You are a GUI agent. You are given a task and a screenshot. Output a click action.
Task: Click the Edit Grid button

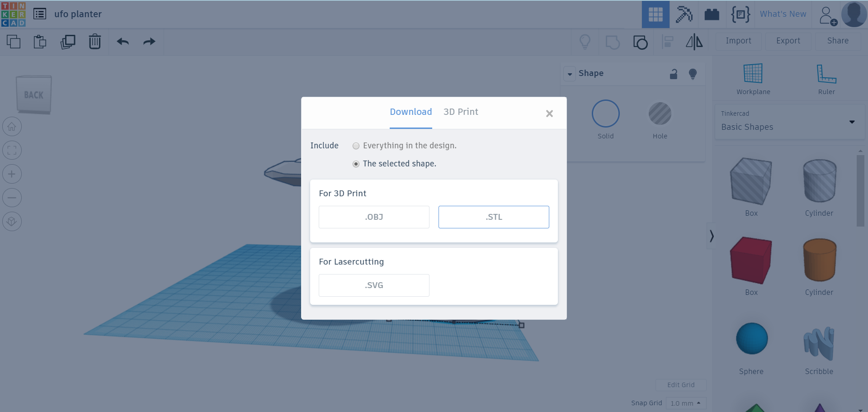point(681,385)
